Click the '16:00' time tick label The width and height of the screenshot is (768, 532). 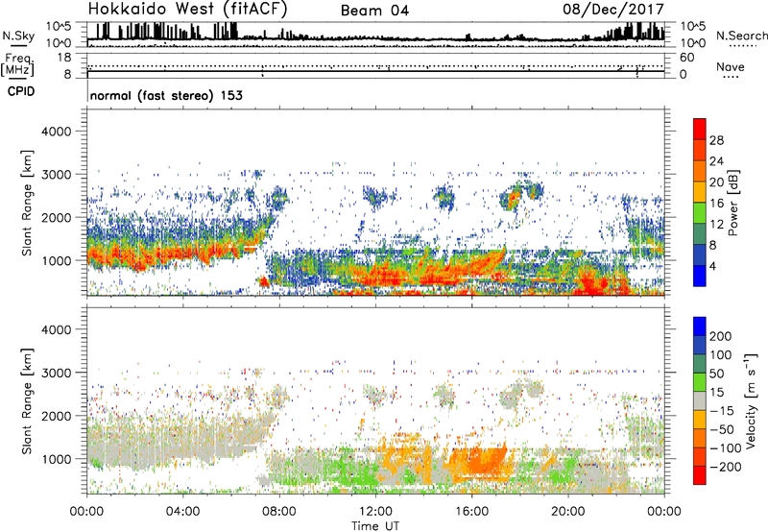(471, 512)
